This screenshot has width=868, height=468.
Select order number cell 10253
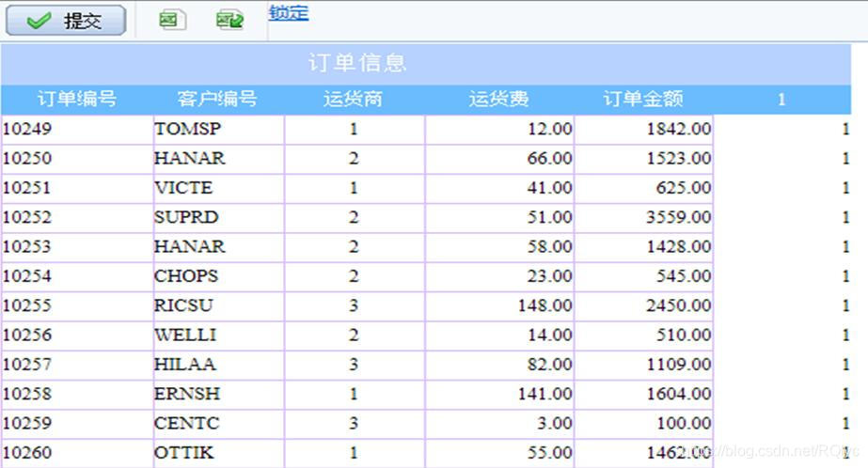[77, 247]
